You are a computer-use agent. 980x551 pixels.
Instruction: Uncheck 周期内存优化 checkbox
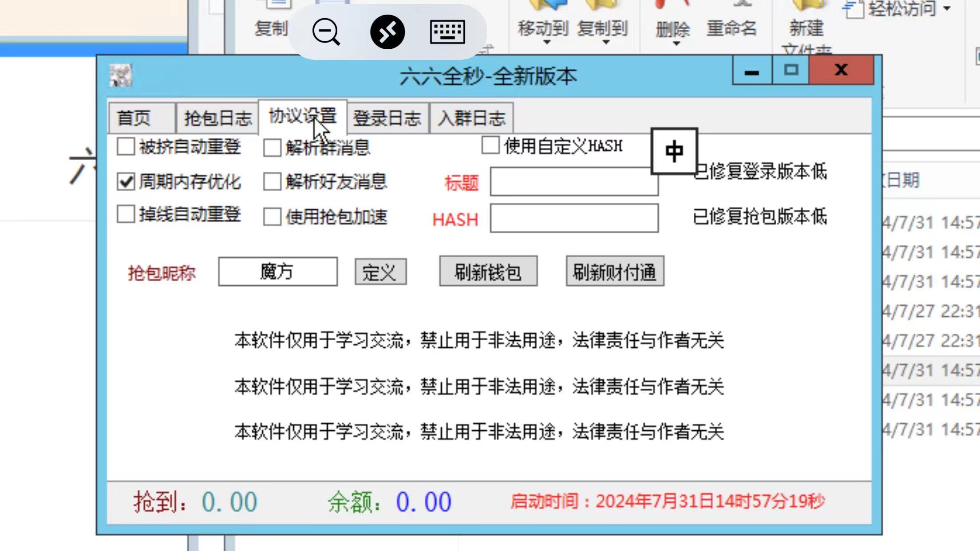(x=126, y=181)
